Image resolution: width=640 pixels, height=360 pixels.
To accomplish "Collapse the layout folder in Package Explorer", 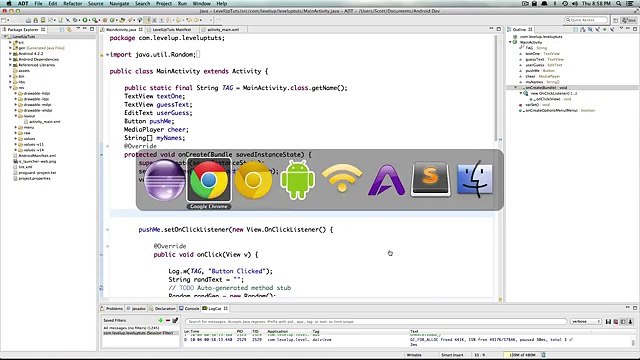I will 16,116.
